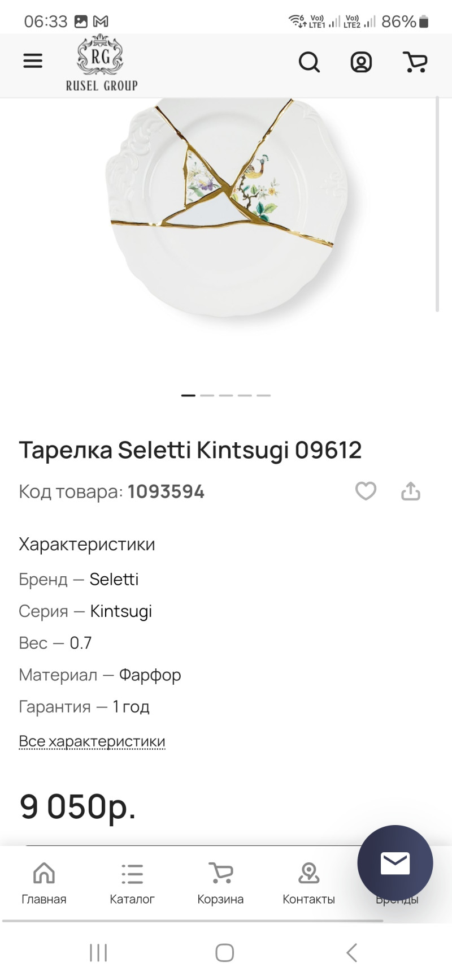Screen dimensions: 452x980
Task: Expand Все характеристики link
Action: pyautogui.click(x=92, y=741)
